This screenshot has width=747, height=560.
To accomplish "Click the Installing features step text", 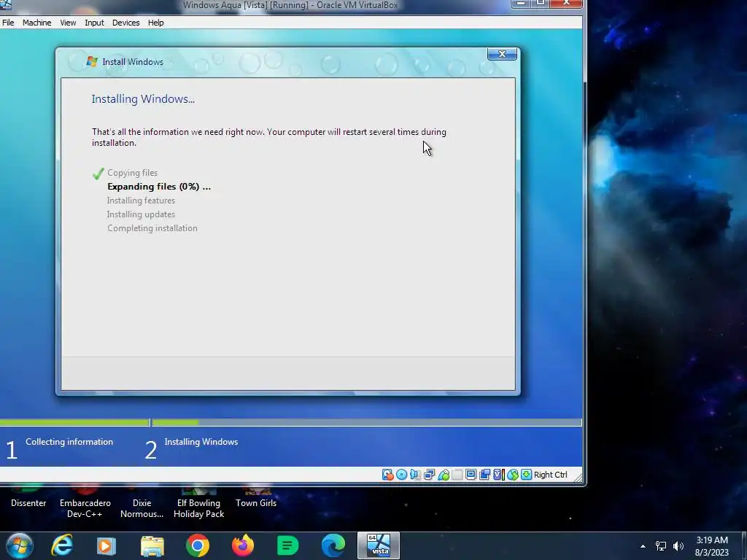I will (141, 201).
